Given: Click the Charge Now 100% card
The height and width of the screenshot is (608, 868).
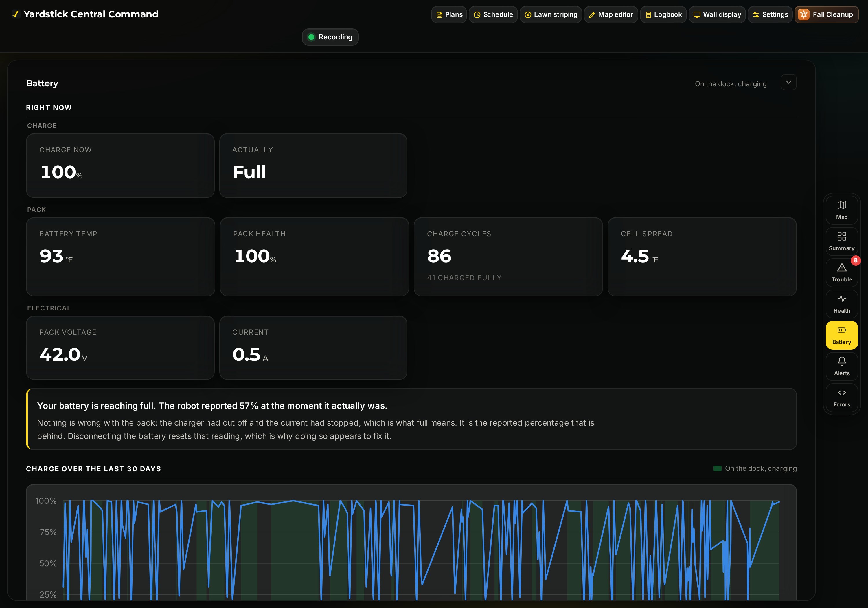Looking at the screenshot, I should (120, 166).
